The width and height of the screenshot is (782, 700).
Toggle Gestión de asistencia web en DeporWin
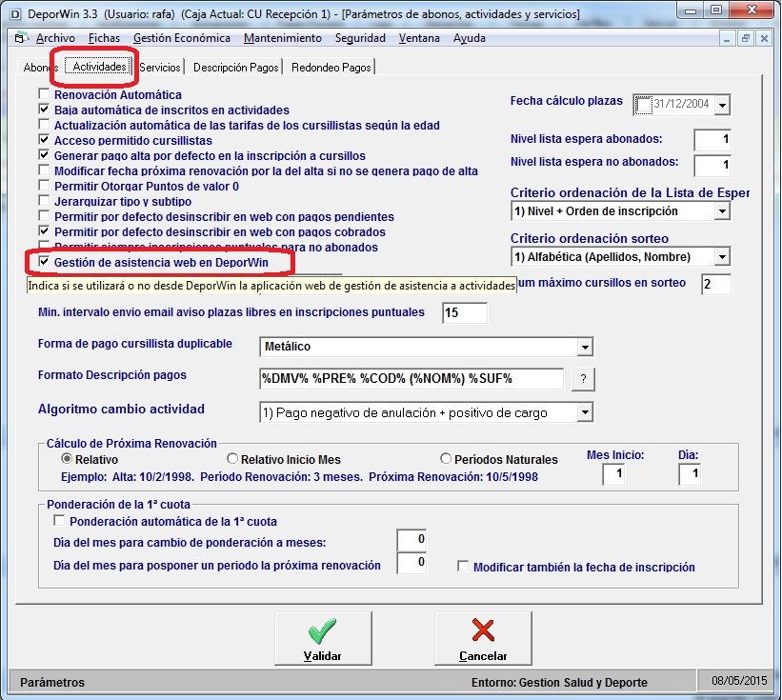coord(45,262)
